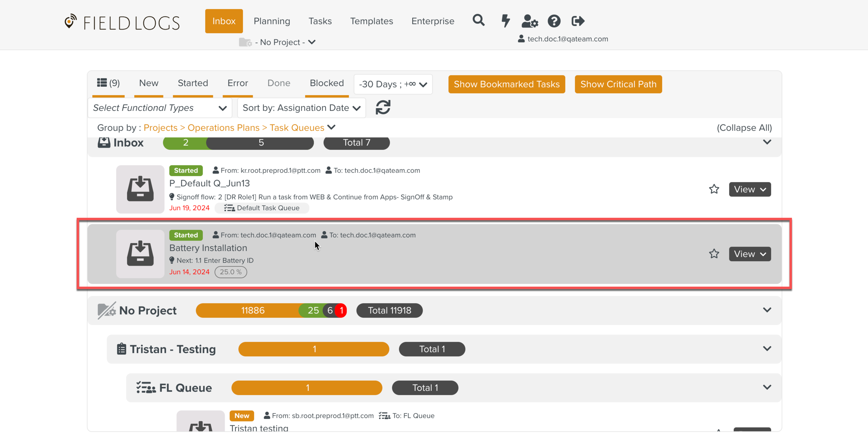Click the Inbox dark 5 segment

(261, 142)
